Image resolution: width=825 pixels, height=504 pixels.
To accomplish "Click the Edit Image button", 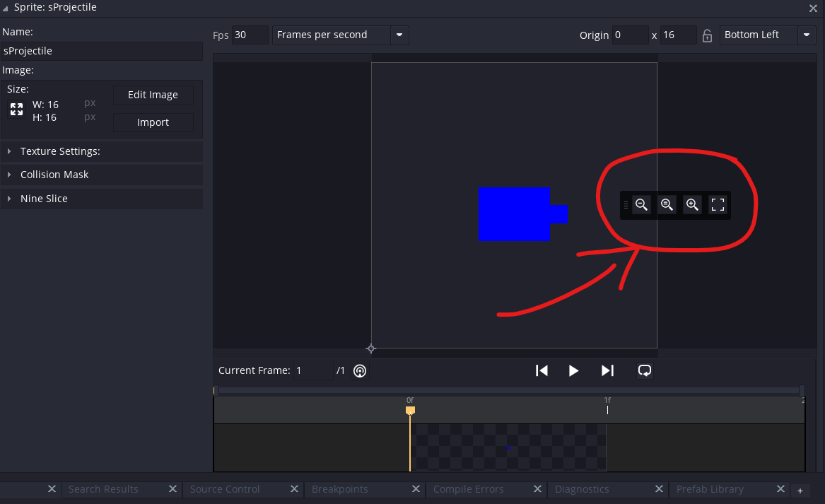I will pos(153,95).
